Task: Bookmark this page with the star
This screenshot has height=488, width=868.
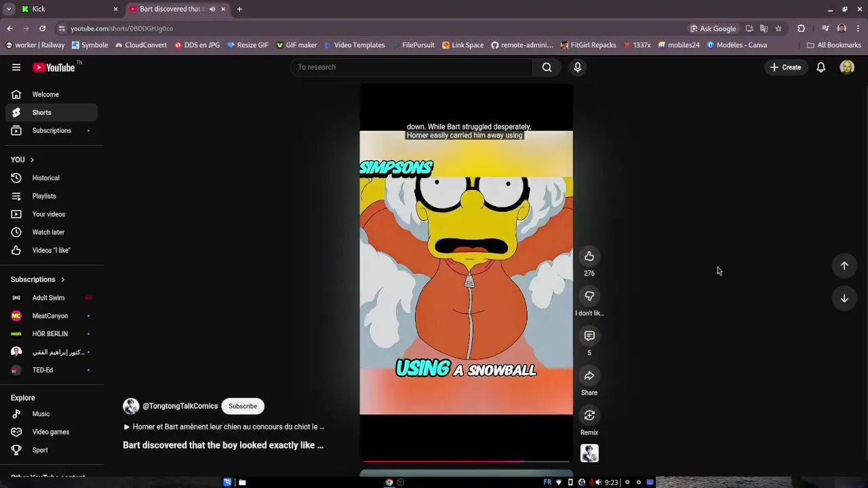Action: (778, 28)
